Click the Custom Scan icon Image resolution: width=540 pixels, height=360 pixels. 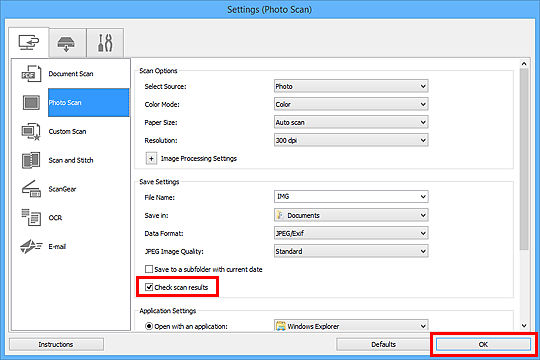click(x=31, y=132)
